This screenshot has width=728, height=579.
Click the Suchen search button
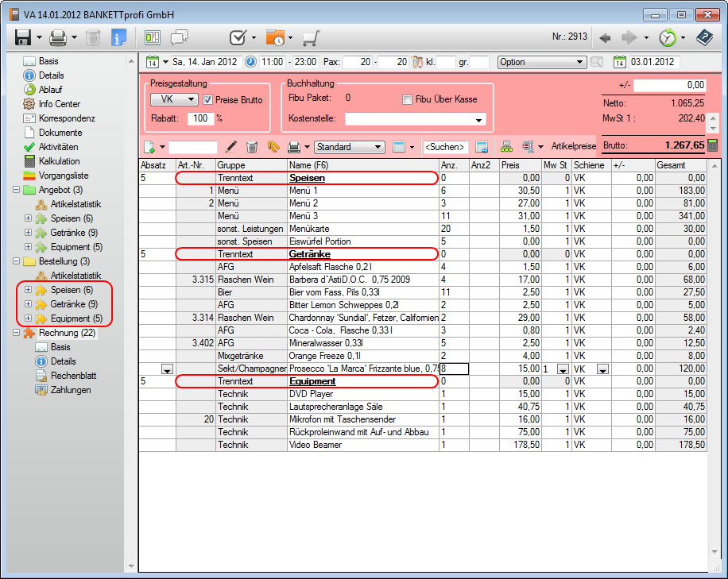445,147
